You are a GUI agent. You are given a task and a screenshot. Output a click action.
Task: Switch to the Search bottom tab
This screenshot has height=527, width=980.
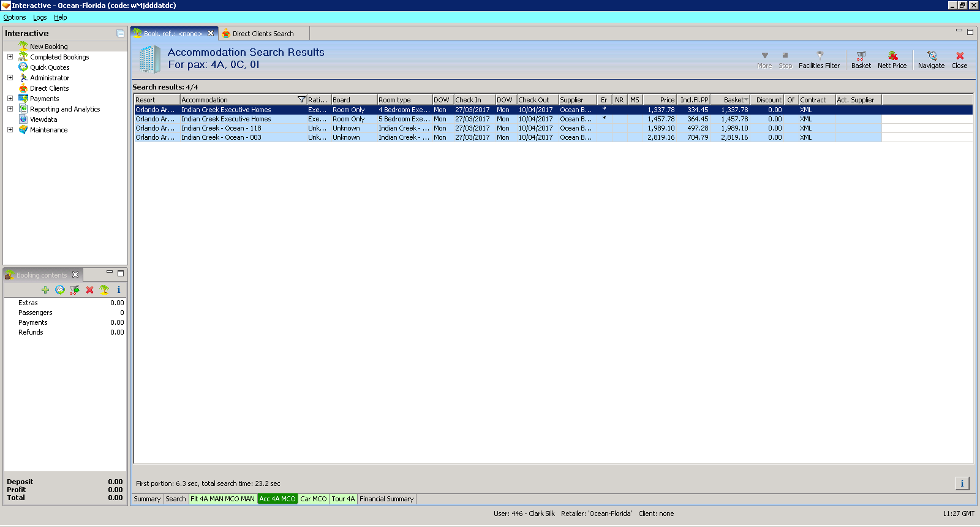pyautogui.click(x=176, y=499)
